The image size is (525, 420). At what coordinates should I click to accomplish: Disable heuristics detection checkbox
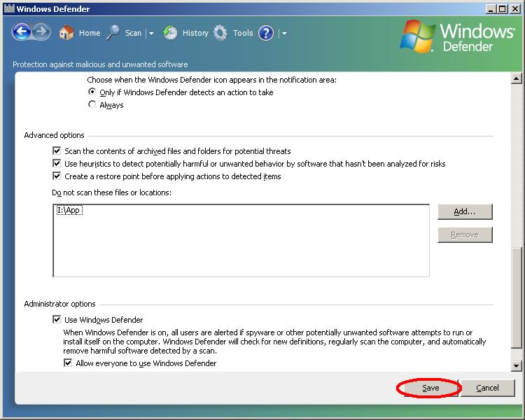click(x=57, y=164)
